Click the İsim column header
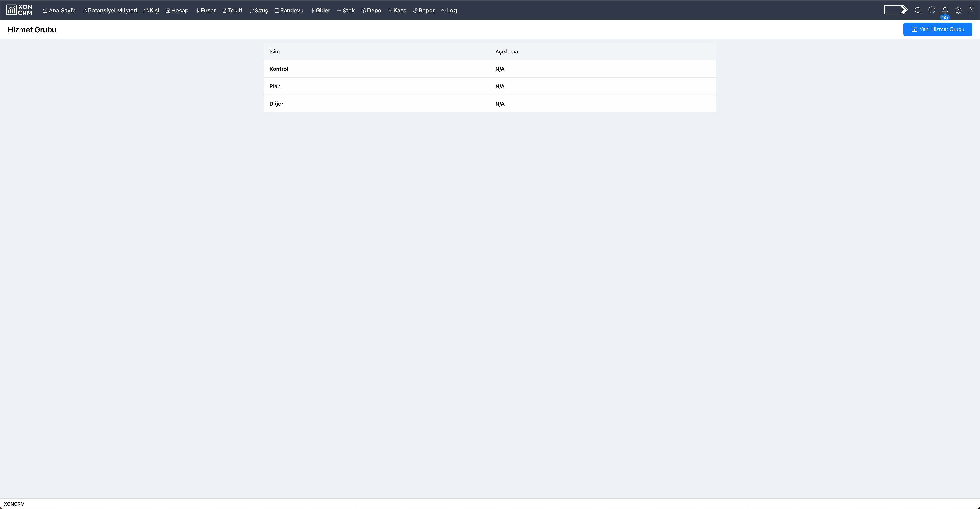The width and height of the screenshot is (980, 509). [274, 51]
